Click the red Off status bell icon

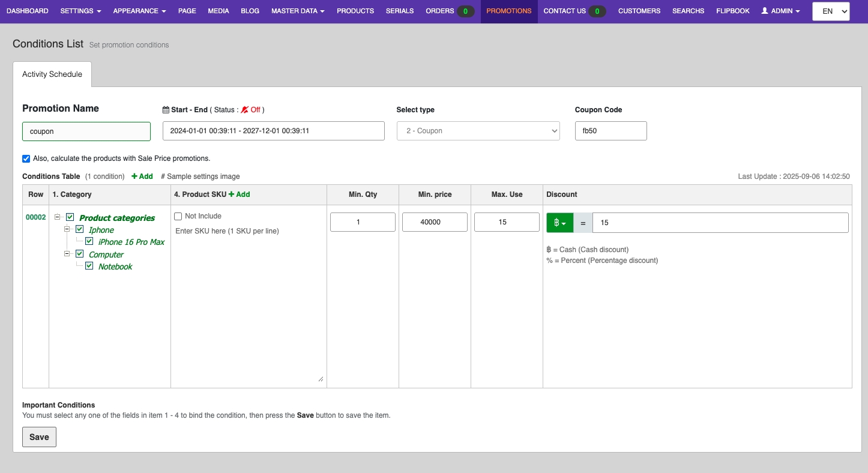(x=244, y=110)
